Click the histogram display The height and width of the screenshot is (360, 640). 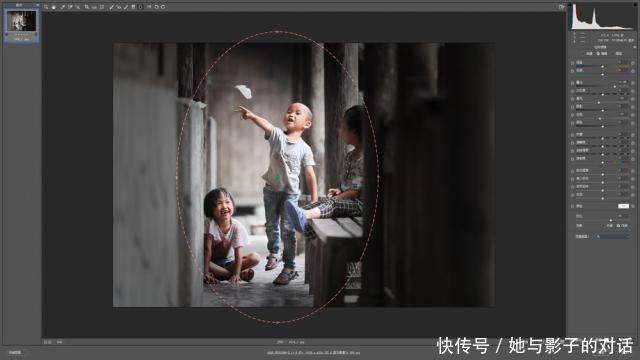coord(601,16)
